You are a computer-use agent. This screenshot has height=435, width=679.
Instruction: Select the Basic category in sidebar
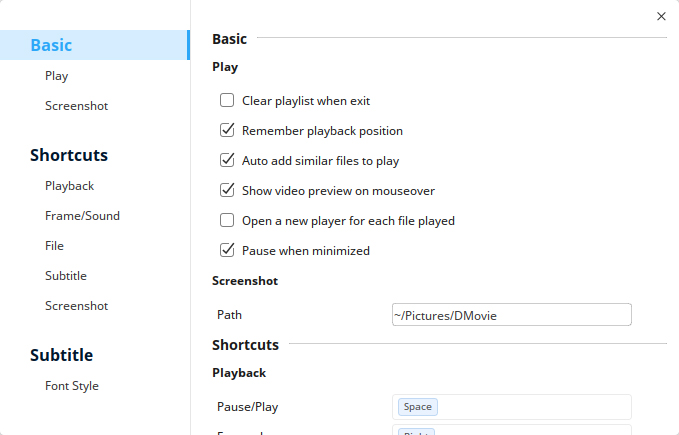coord(52,45)
